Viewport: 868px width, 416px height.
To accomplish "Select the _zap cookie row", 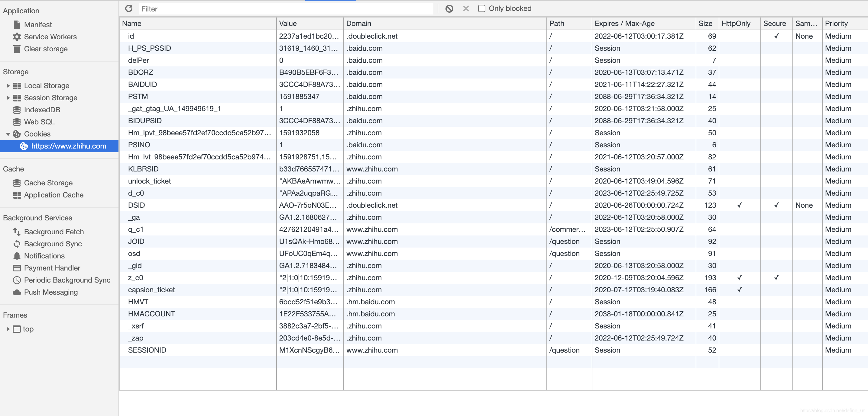I will (x=494, y=338).
